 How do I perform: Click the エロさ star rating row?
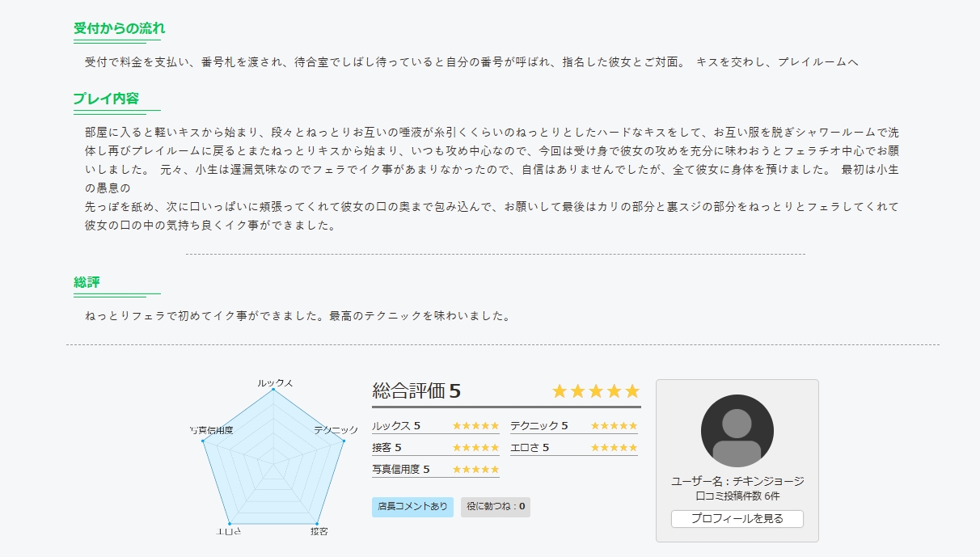coord(574,447)
